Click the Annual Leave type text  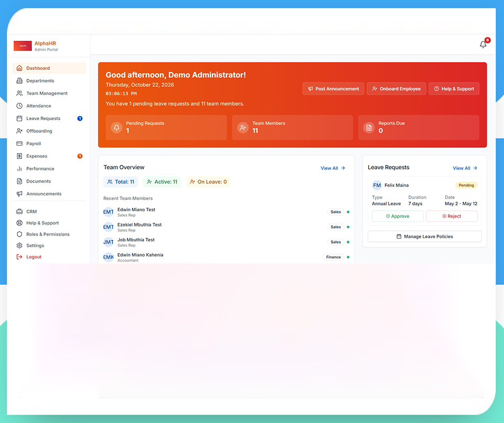[386, 204]
